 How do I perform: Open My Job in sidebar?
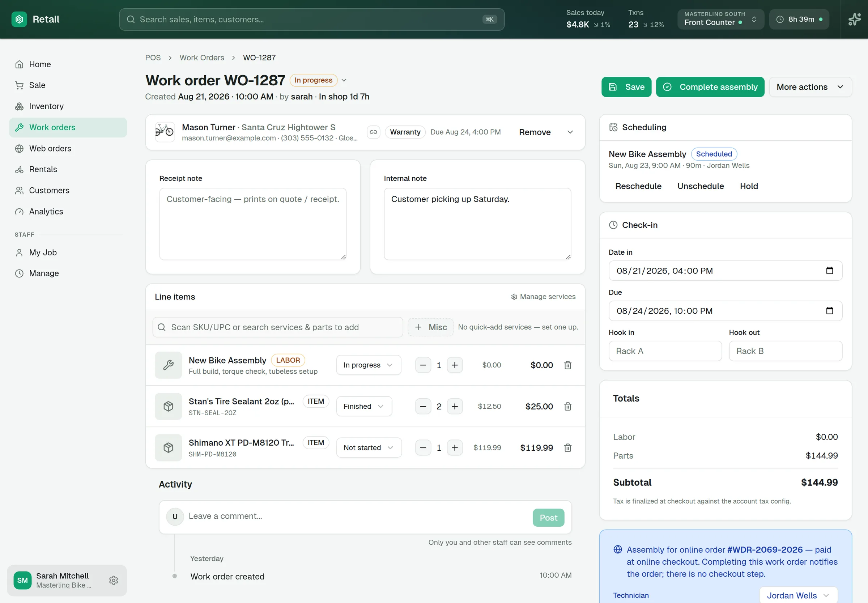(68, 252)
